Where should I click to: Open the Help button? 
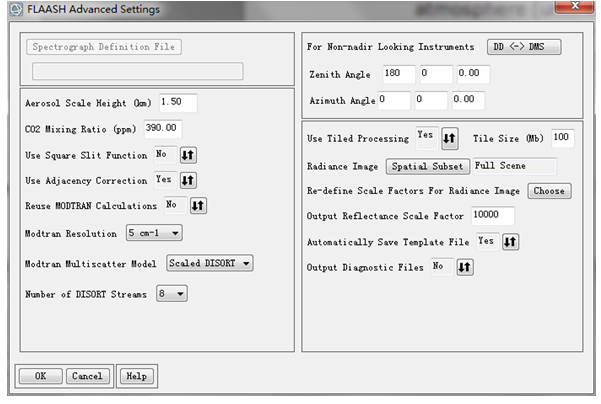click(137, 376)
